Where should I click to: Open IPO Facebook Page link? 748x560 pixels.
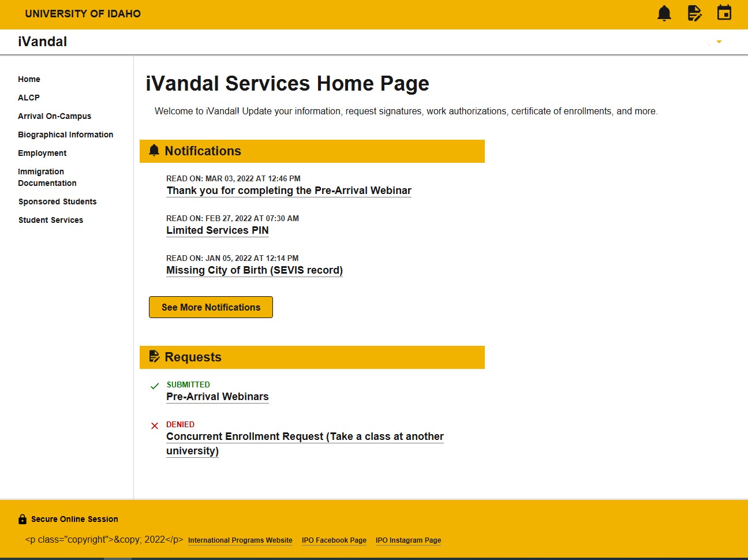(334, 540)
